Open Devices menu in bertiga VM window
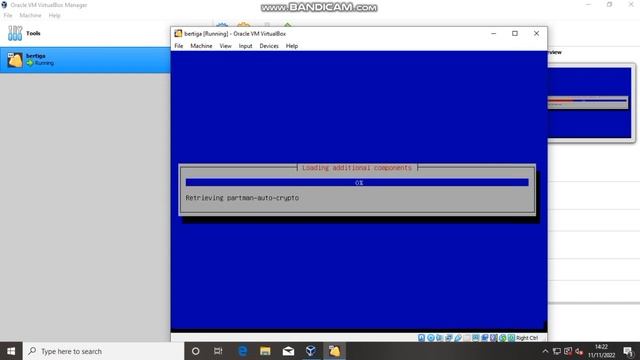Image resolution: width=640 pixels, height=360 pixels. coord(269,46)
